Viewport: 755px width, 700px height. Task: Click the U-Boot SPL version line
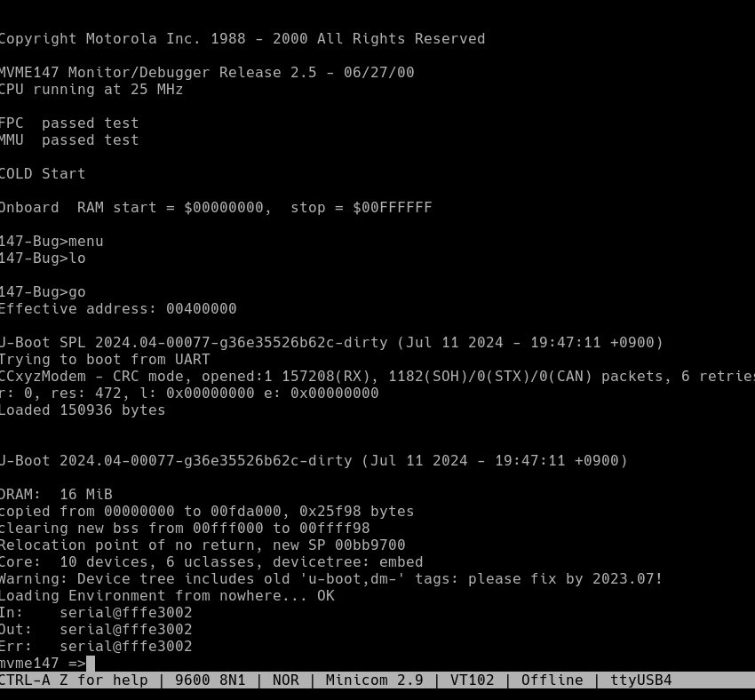(332, 343)
